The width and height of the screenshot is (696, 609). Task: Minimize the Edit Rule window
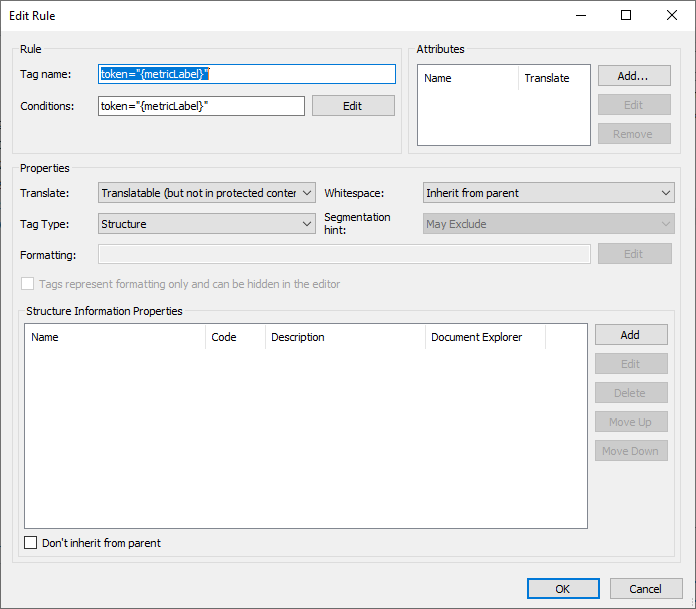click(x=581, y=16)
